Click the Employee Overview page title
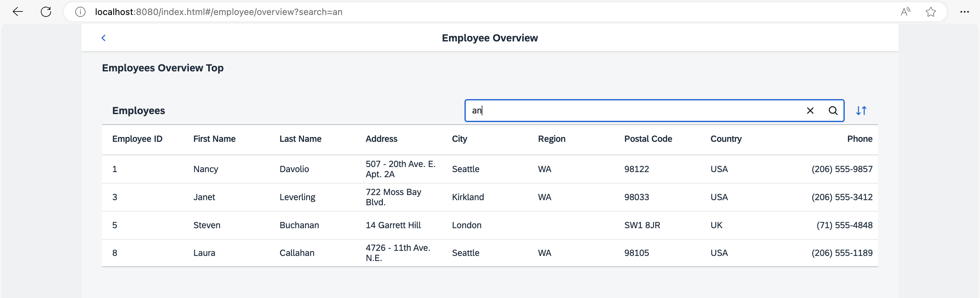 [490, 38]
